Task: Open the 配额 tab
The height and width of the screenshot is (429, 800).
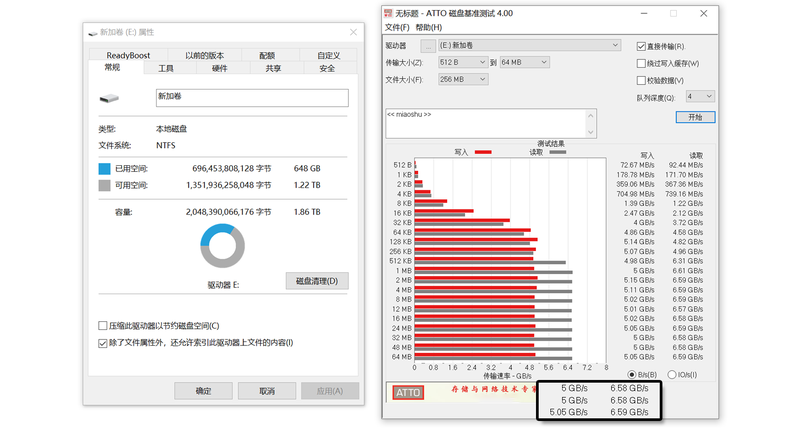Action: tap(267, 55)
